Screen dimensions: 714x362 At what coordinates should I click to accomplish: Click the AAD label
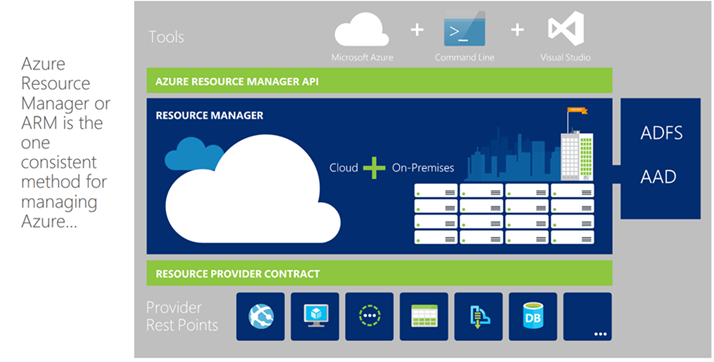pyautogui.click(x=658, y=177)
